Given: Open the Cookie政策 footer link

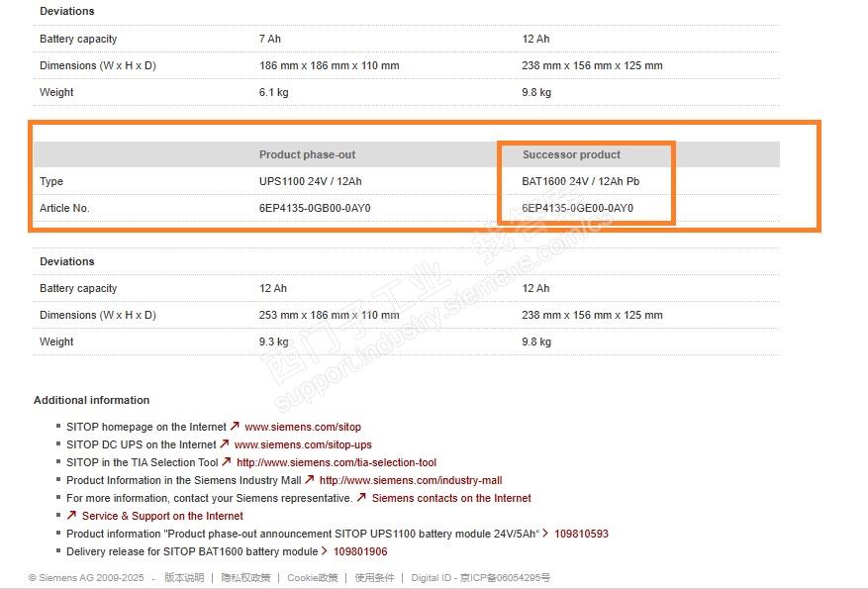Looking at the screenshot, I should [x=312, y=577].
